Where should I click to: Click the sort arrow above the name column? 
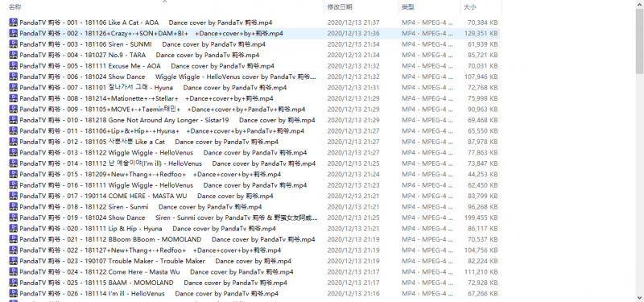(165, 2)
